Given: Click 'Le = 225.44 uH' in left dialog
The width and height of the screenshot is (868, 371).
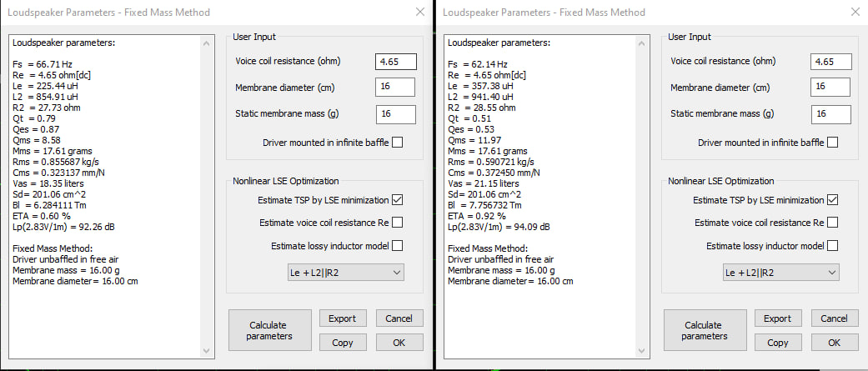Looking at the screenshot, I should tap(45, 86).
